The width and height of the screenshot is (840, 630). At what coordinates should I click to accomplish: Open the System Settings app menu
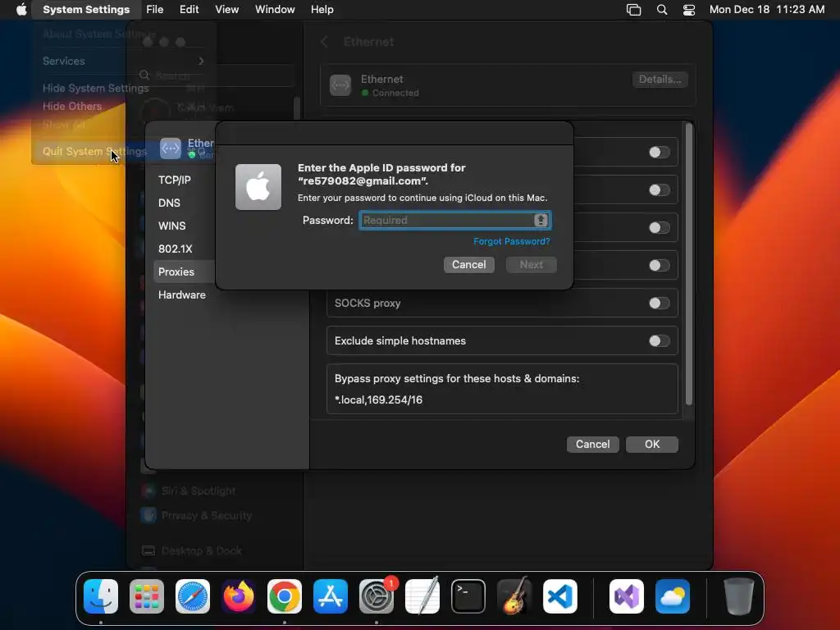(x=86, y=10)
